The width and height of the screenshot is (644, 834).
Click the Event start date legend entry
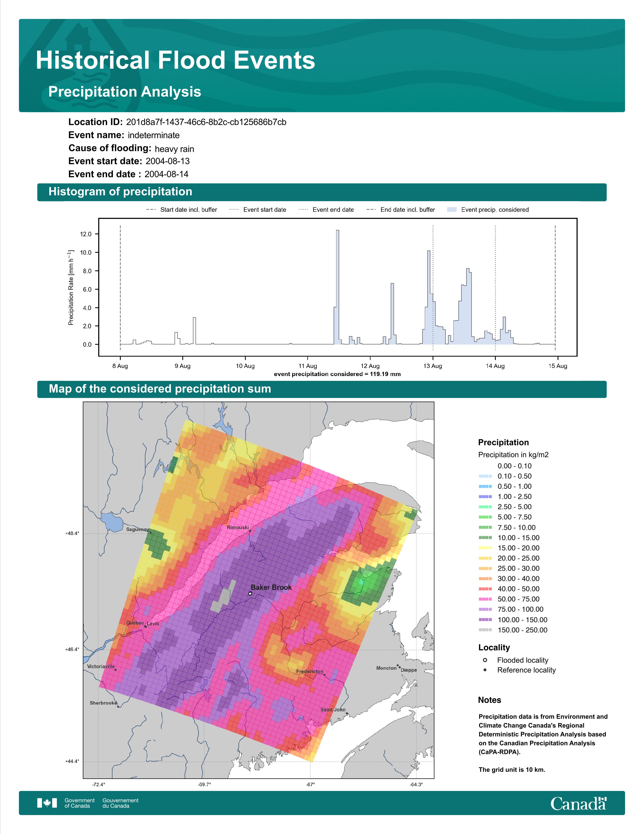258,210
